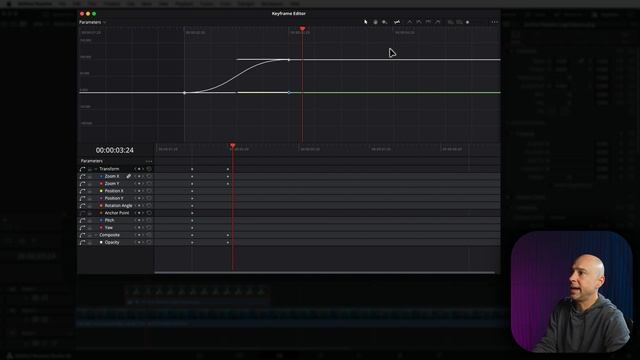Viewport: 640px width, 360px height.
Task: Select the Yaw parameter name
Action: coord(109,228)
